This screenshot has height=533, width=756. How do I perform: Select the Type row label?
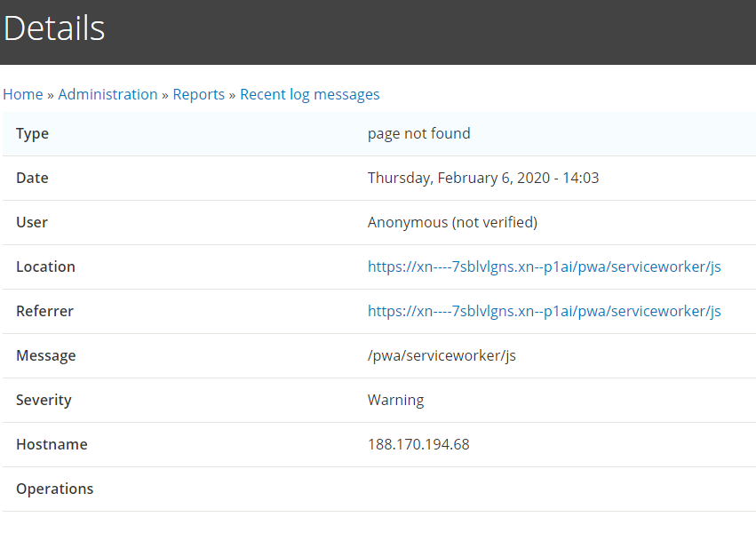coord(32,133)
